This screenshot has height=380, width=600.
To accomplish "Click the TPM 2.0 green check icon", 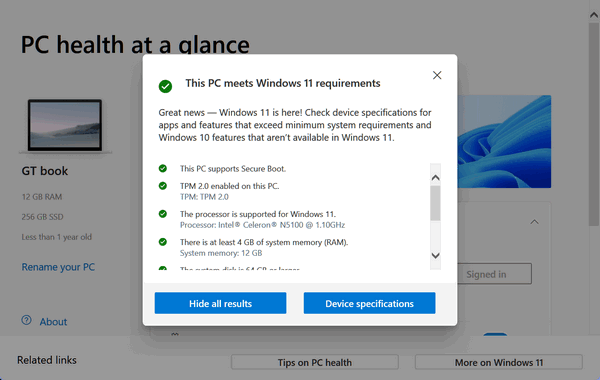I will click(x=163, y=186).
